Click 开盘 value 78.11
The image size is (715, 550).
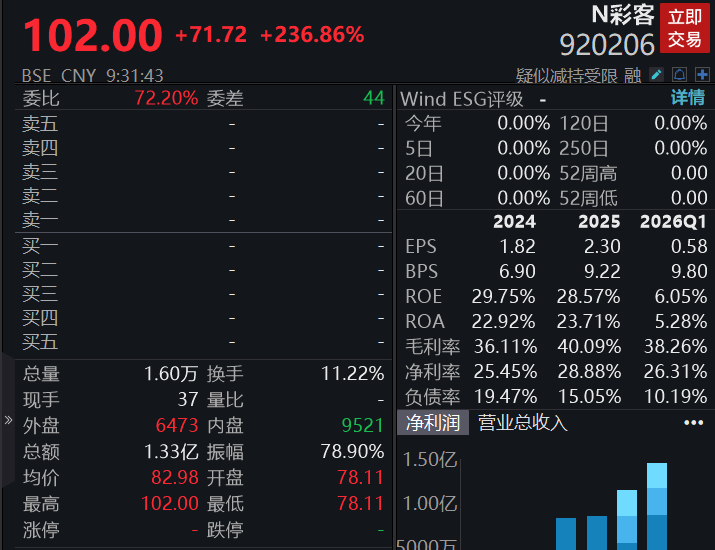pos(361,478)
